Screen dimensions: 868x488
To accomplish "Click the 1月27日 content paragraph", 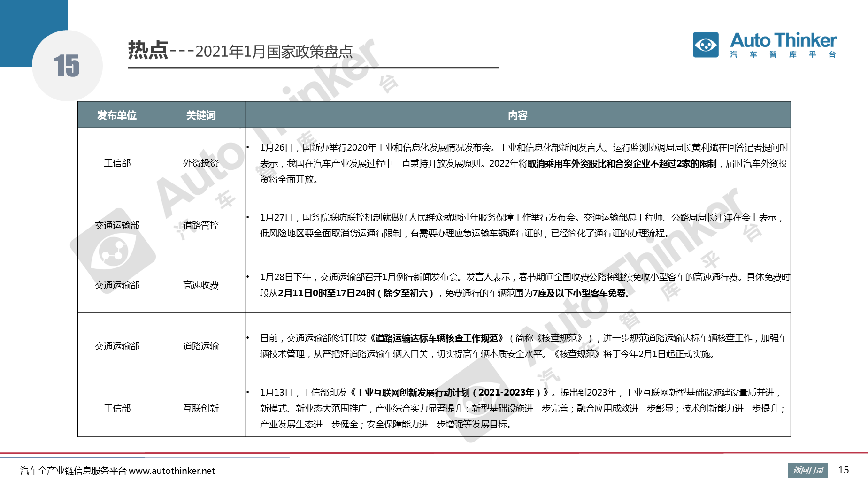I will 521,225.
